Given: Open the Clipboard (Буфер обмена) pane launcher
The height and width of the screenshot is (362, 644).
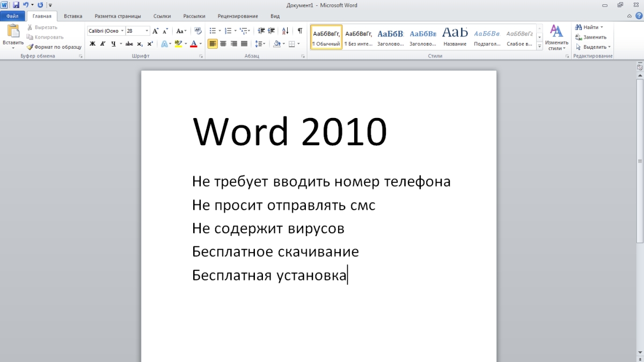Looking at the screenshot, I should click(81, 56).
